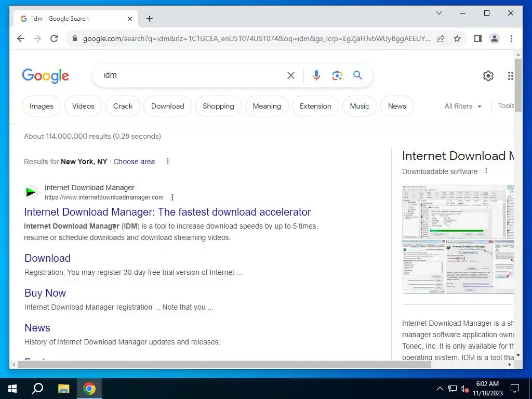This screenshot has width=532, height=399.
Task: Click the horizontal scrollbar thumb
Action: (x=224, y=365)
